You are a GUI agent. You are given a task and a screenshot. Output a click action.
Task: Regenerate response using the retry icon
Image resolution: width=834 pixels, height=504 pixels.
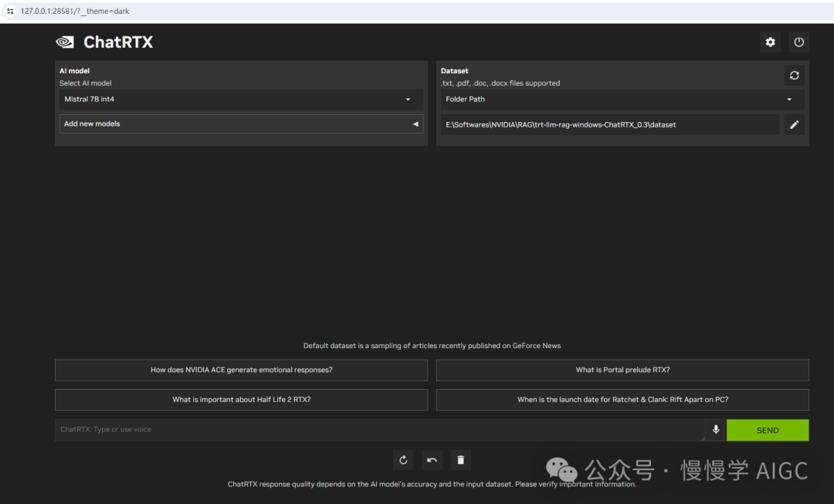[403, 460]
